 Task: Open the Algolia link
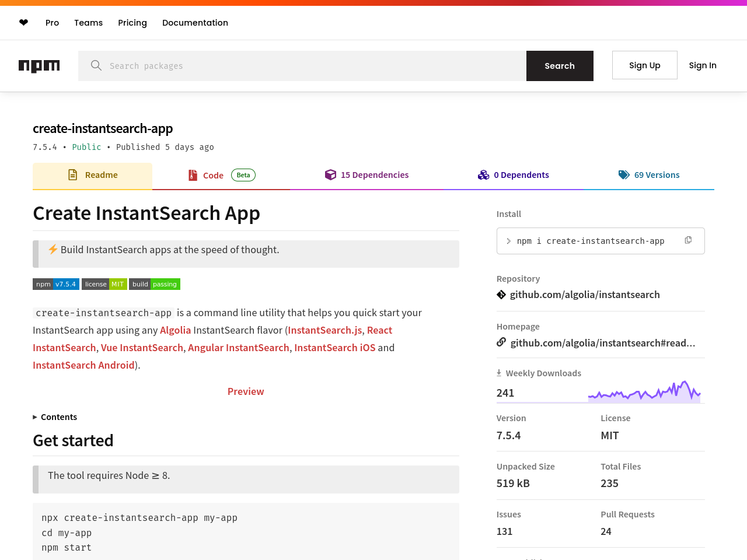pyautogui.click(x=176, y=330)
